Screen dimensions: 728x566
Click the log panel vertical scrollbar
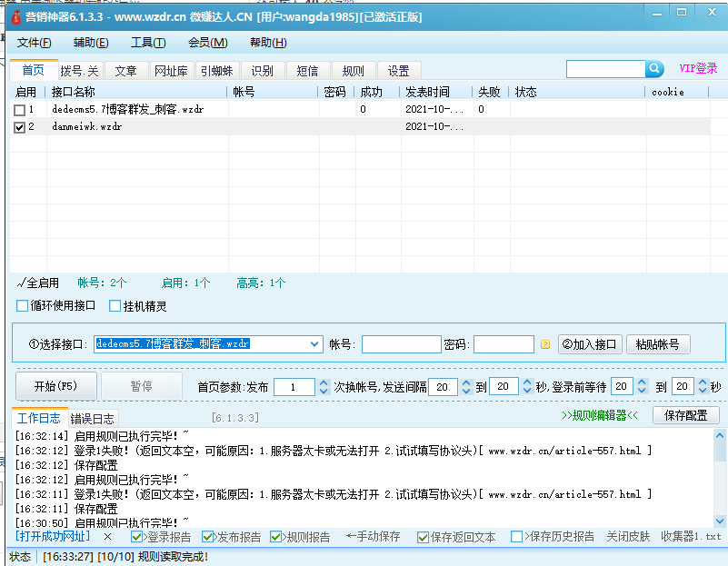click(720, 477)
